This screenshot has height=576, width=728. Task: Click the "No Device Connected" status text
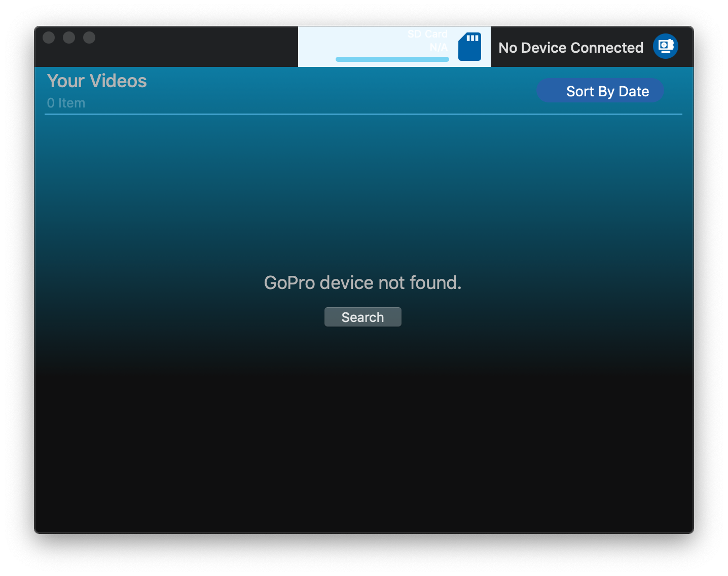click(571, 48)
